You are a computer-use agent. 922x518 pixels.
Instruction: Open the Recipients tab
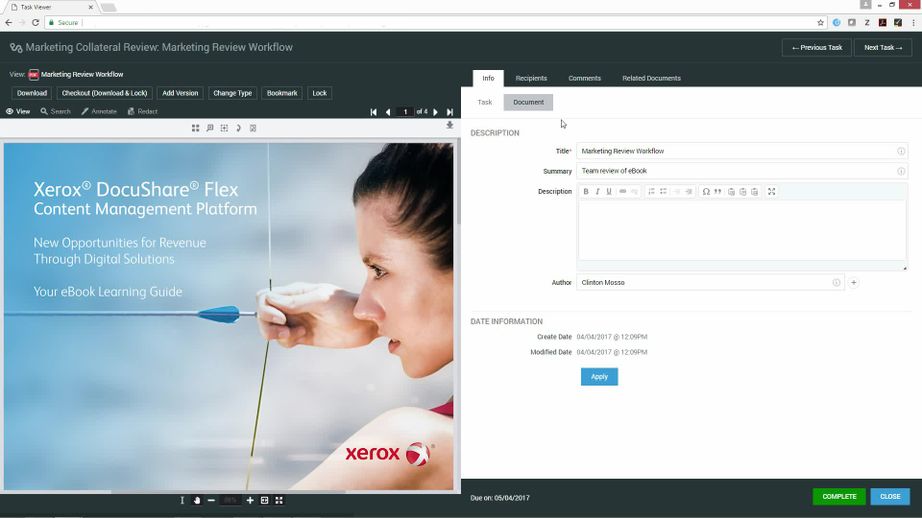coord(531,78)
